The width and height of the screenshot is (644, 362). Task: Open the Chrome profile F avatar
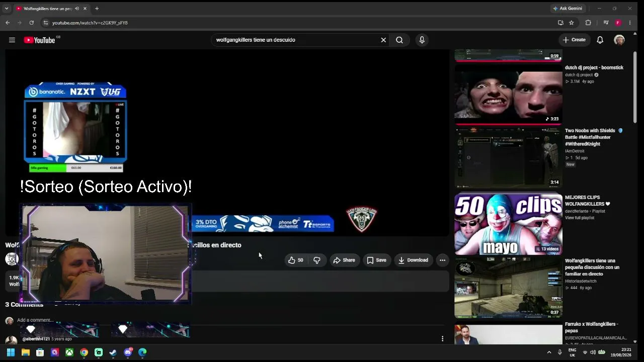coord(618,23)
